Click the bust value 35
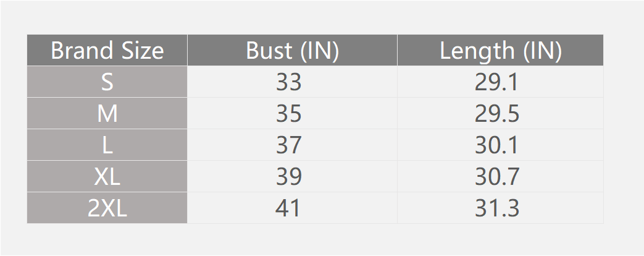 289,114
